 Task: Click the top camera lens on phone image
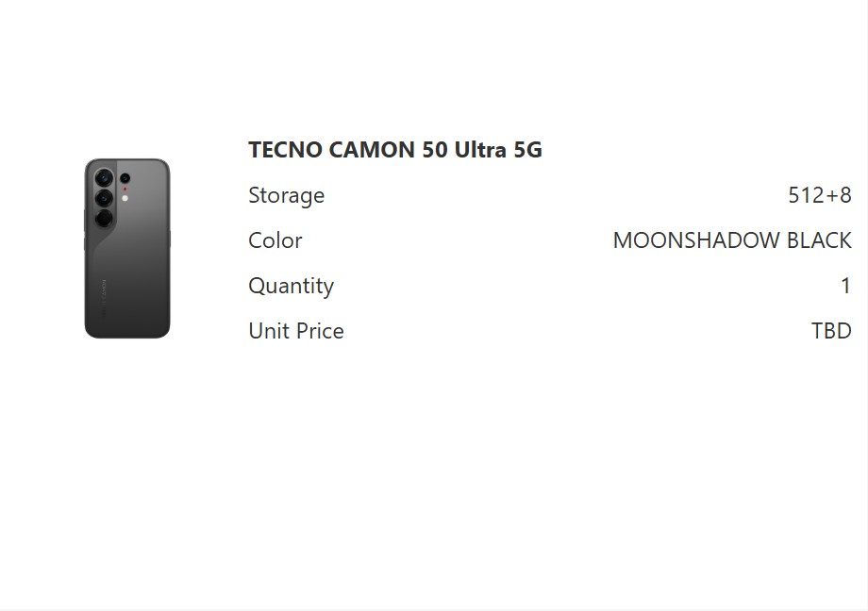[x=104, y=177]
